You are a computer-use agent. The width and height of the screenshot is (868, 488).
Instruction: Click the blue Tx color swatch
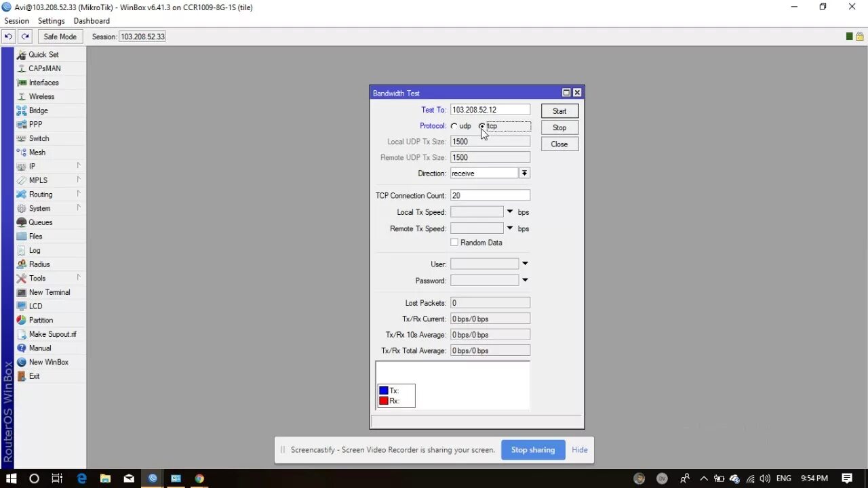point(384,390)
